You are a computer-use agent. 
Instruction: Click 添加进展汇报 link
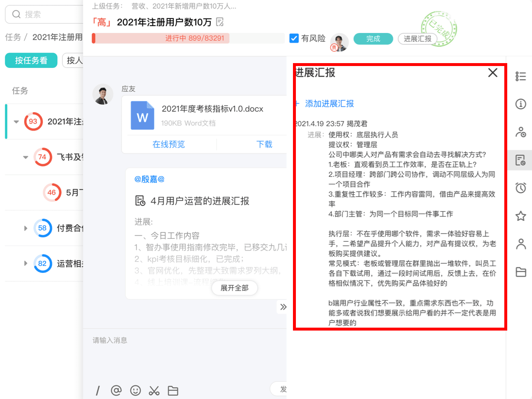click(329, 103)
